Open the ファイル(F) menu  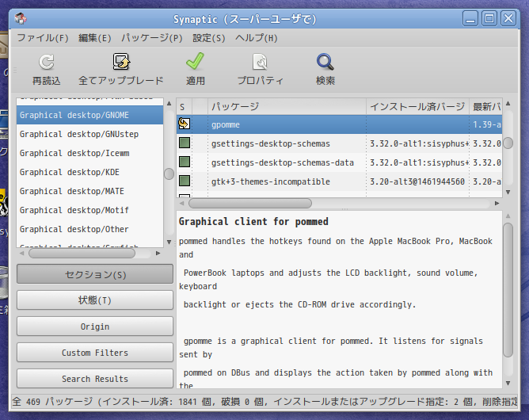tap(43, 38)
